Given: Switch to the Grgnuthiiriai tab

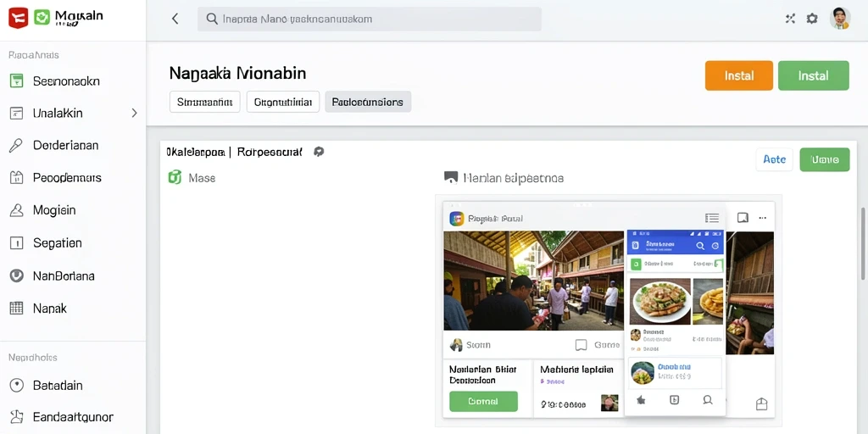Looking at the screenshot, I should coord(283,102).
